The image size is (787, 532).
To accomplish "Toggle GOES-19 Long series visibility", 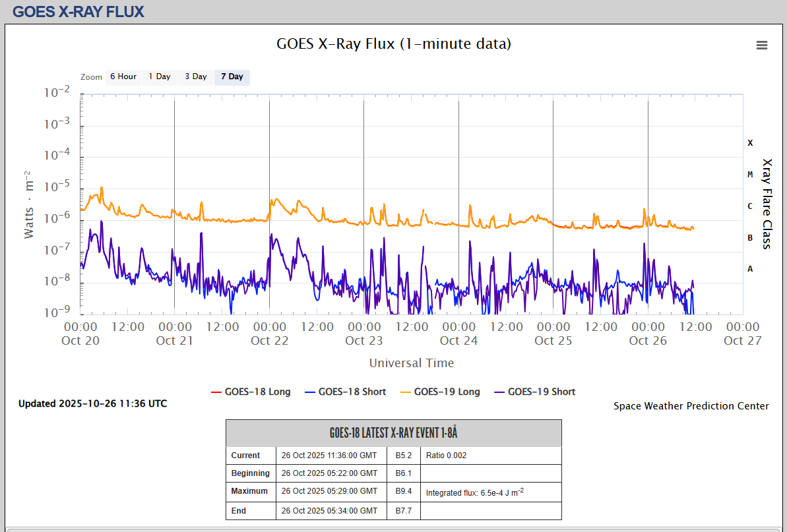I will pyautogui.click(x=447, y=392).
